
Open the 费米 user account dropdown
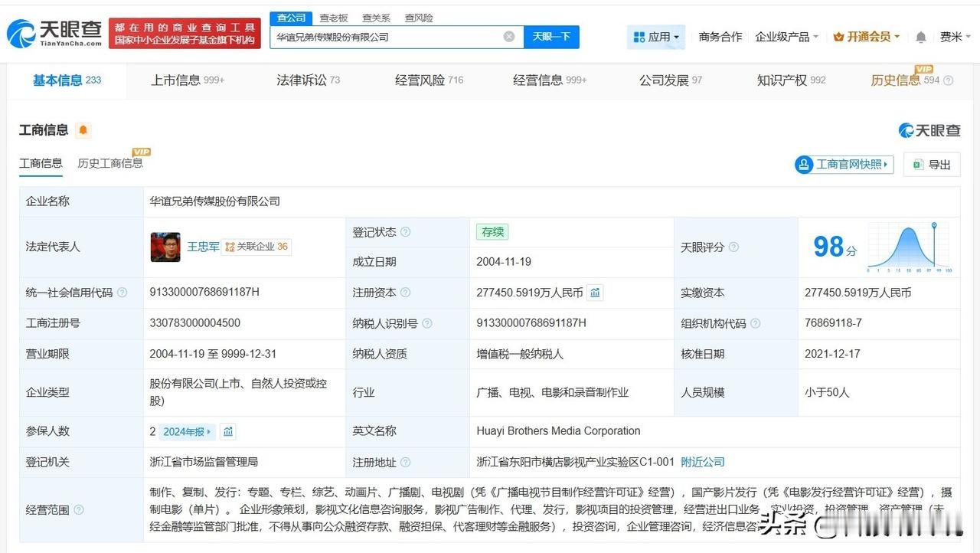tap(955, 37)
